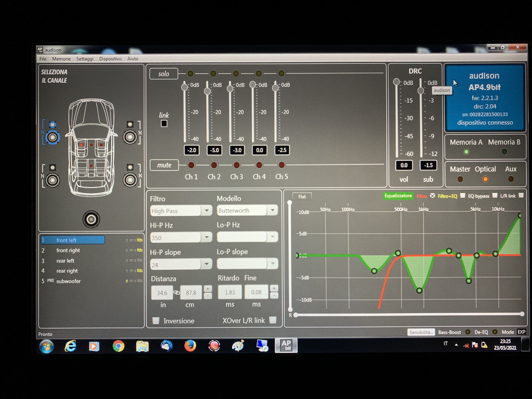
Task: Select the rear right tweeter speaker icon
Action: [x=130, y=167]
